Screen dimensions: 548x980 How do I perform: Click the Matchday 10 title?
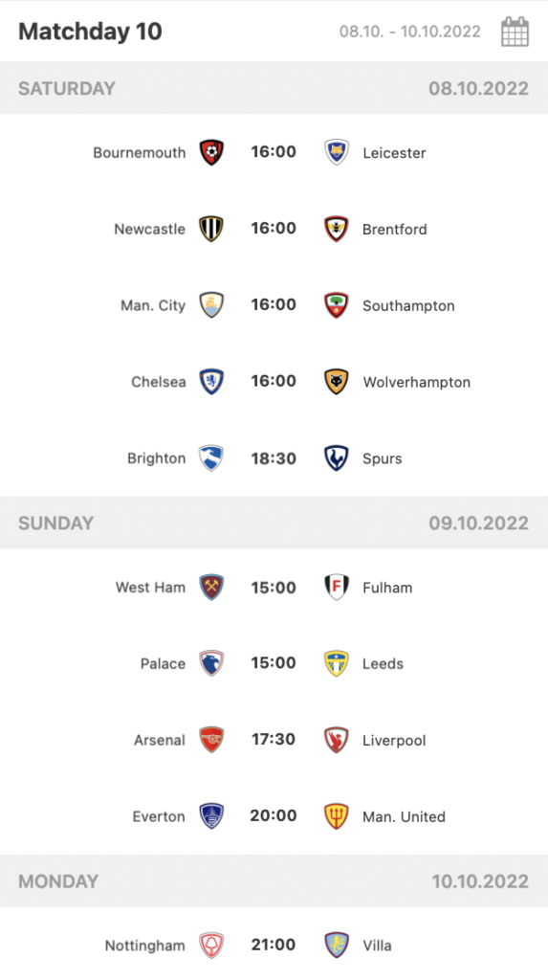click(90, 32)
